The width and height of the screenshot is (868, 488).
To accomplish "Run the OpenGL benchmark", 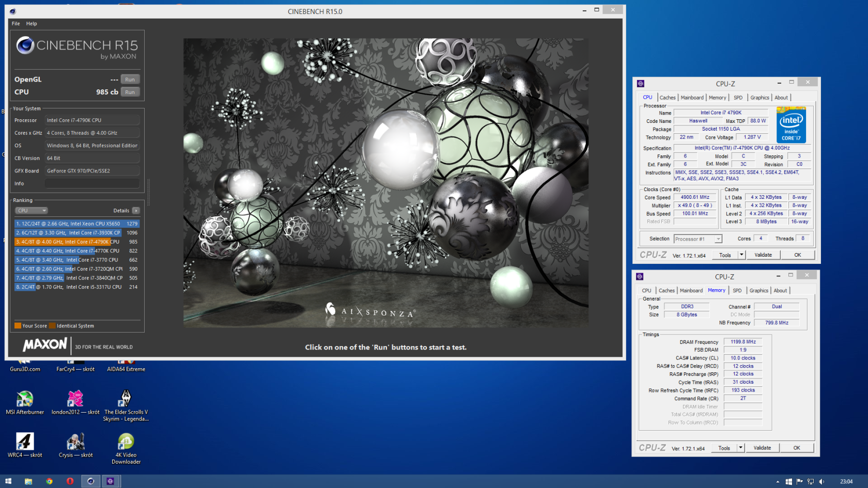I will coord(130,80).
